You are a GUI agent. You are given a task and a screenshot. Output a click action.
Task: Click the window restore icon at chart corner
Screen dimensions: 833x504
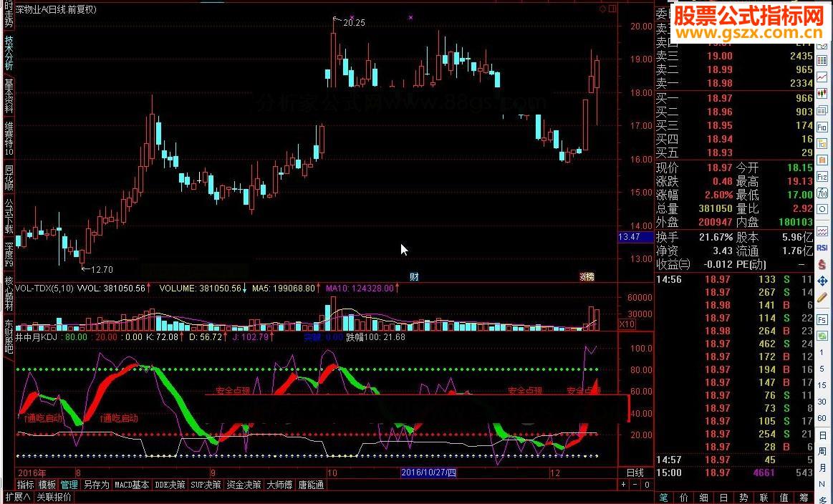(x=612, y=9)
